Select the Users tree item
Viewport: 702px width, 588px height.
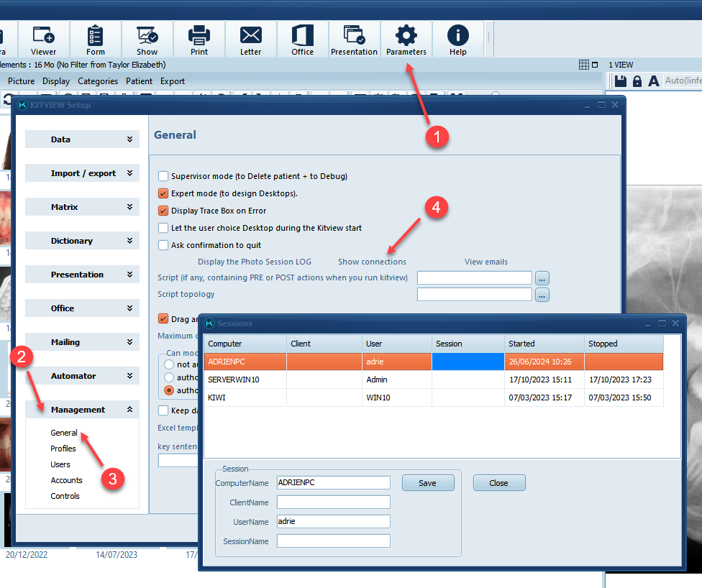(60, 464)
